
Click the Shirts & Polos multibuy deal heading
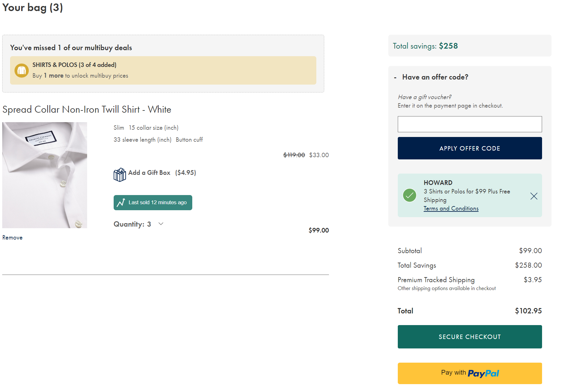74,65
